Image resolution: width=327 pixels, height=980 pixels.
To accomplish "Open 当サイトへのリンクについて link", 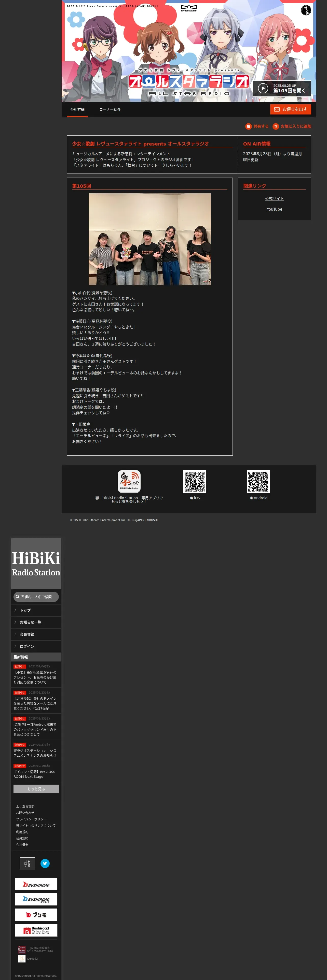I will 36,826.
